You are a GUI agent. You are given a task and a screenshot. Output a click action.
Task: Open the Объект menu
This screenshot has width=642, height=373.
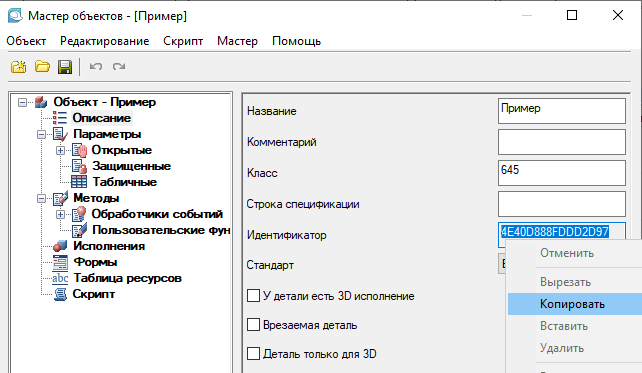pyautogui.click(x=26, y=41)
